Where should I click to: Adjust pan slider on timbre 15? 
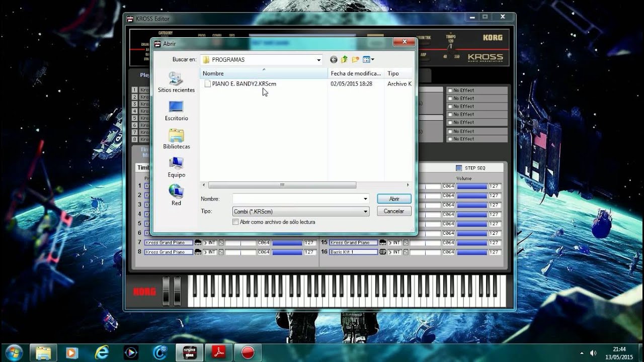click(426, 243)
